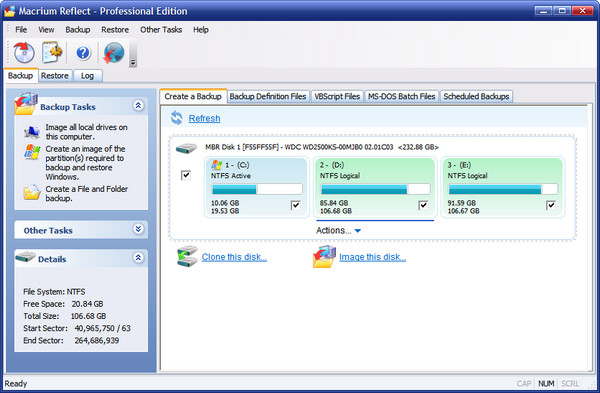Open the MS-DOS Batch Files tab
The image size is (600, 393).
click(x=401, y=96)
